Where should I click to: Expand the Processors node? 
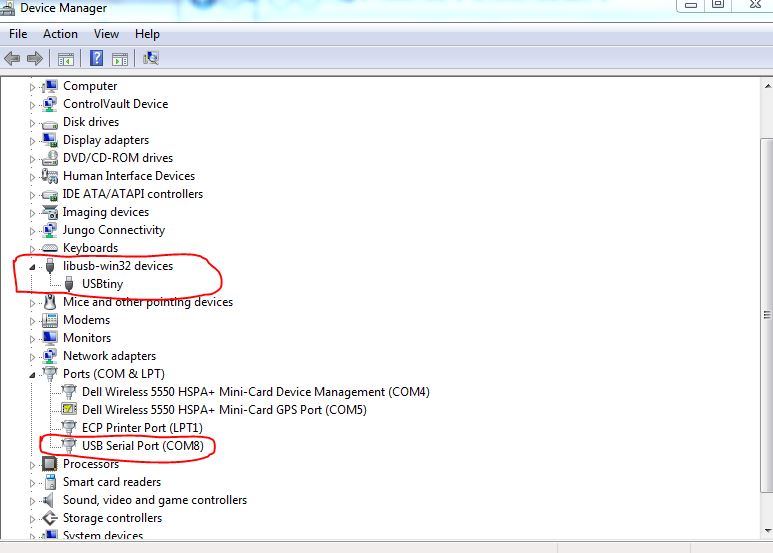point(33,465)
